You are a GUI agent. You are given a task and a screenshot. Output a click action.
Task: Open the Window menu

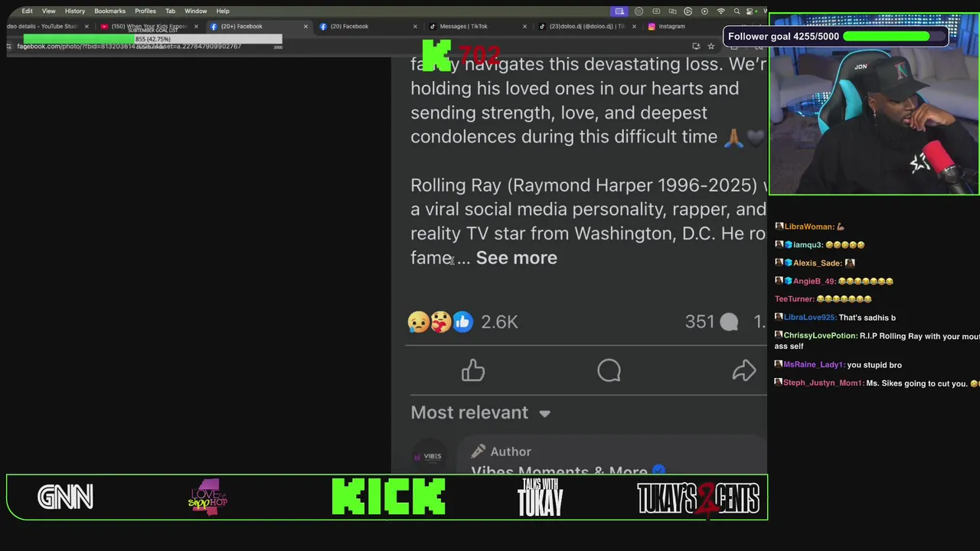click(196, 11)
